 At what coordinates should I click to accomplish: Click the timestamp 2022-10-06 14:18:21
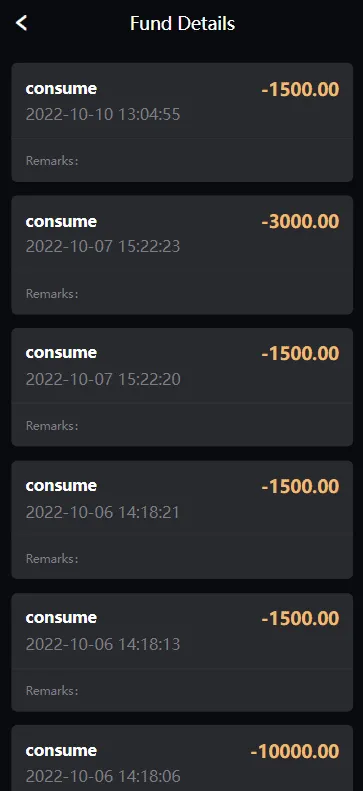tap(103, 512)
